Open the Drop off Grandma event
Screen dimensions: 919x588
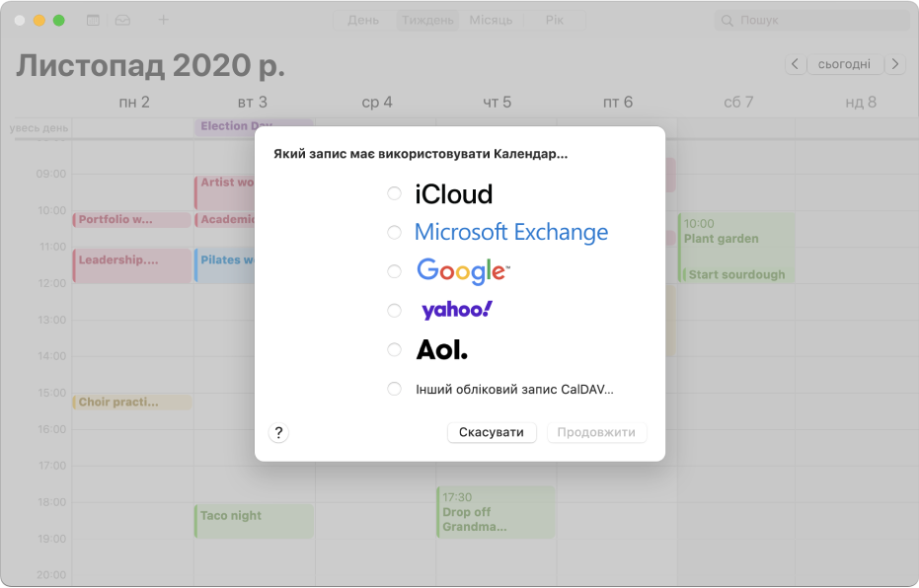496,512
